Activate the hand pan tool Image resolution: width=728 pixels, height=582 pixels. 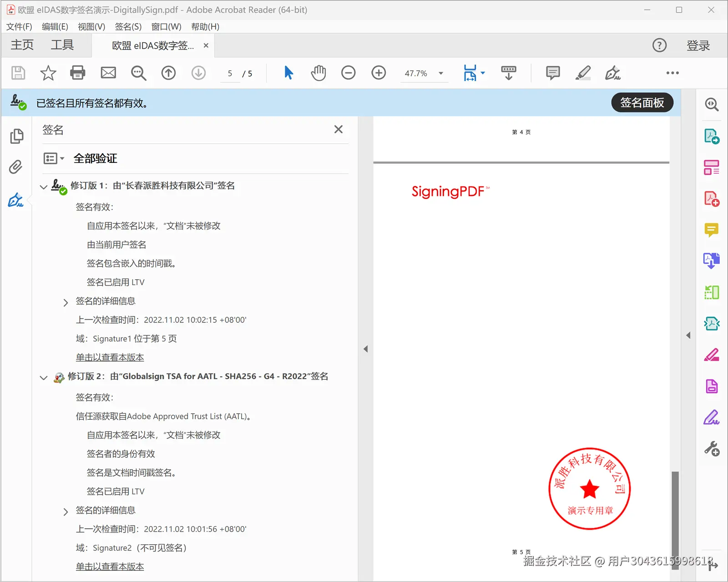[318, 73]
